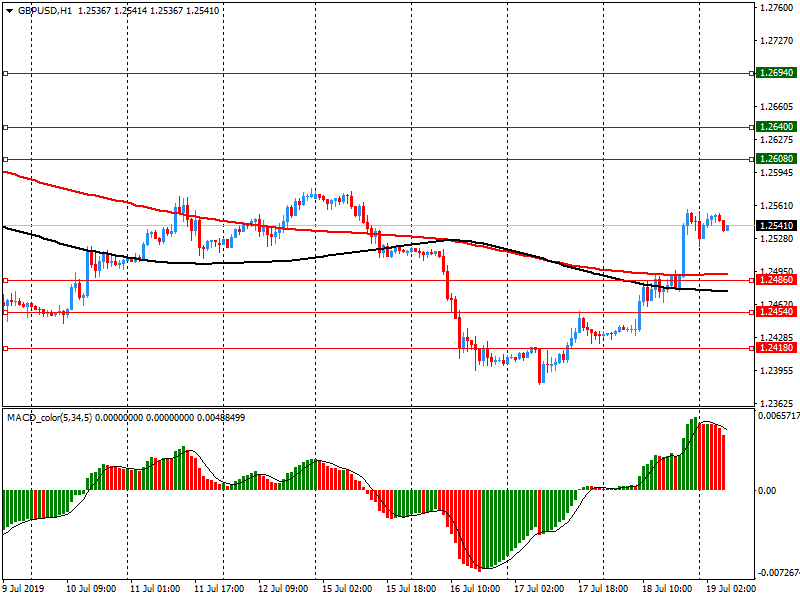Click the 1.25945 price scale value
Screen dimensions: 800x600
777,173
